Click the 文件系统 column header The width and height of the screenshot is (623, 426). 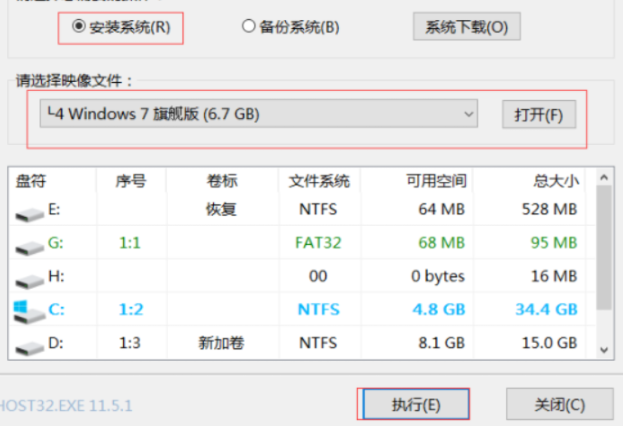319,181
